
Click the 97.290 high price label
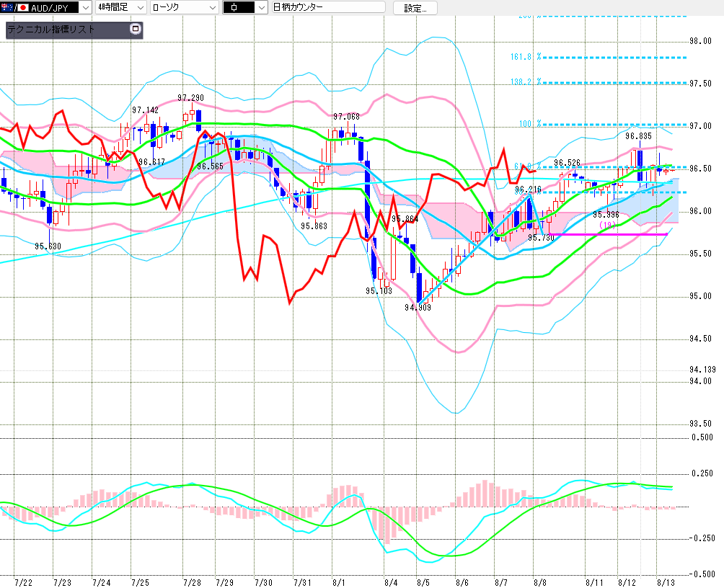190,98
